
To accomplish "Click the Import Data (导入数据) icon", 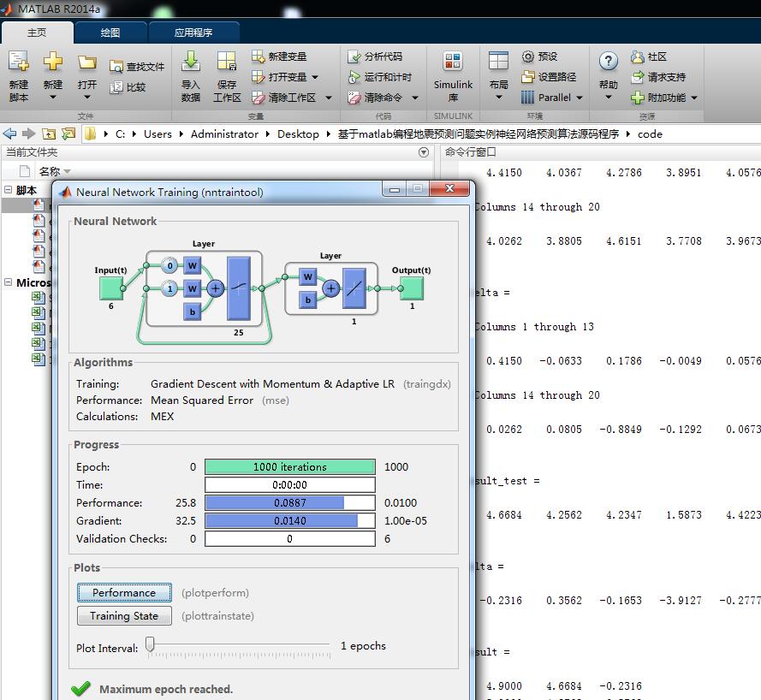I will coord(191,62).
